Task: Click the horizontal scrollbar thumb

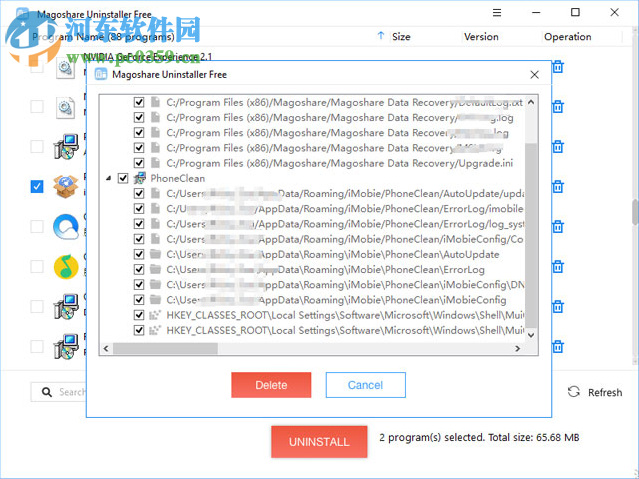Action: pos(165,349)
